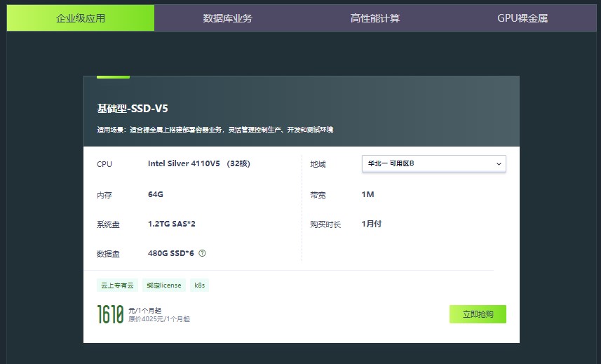601x364 pixels.
Task: Click the bandwidth value 1M
Action: [368, 194]
